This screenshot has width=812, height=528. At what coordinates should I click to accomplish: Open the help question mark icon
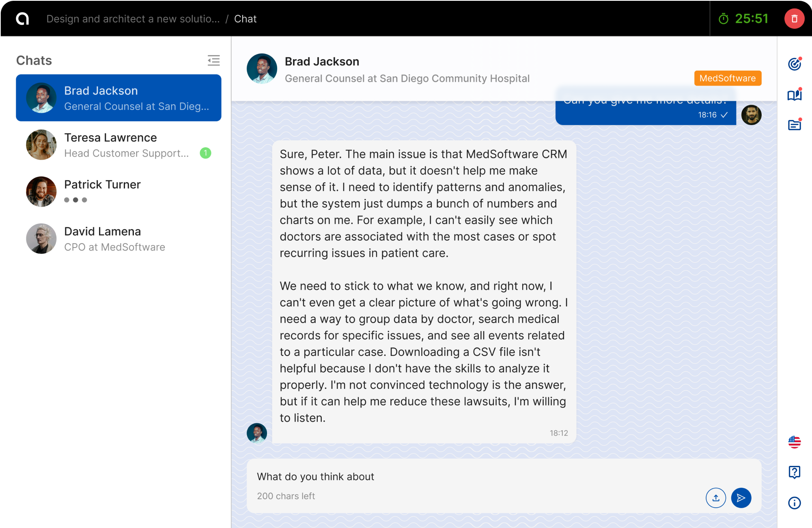[x=794, y=472]
